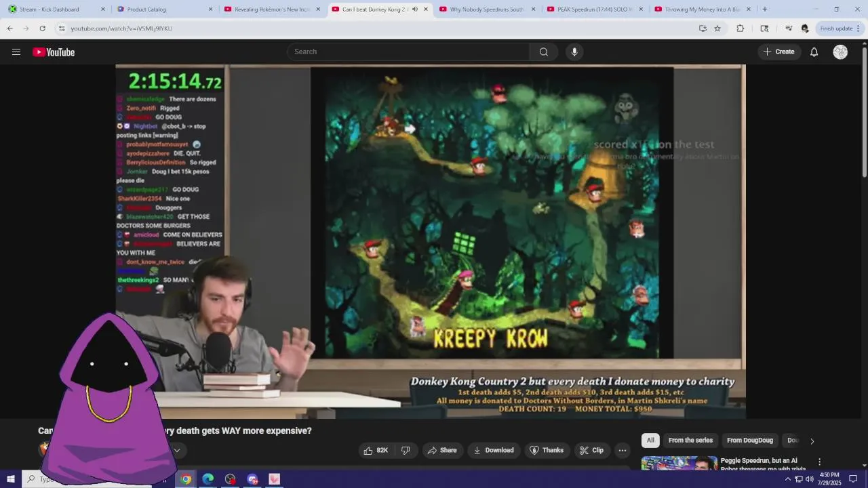Close the Stream - Kick Dashboard tab
Viewport: 868px width, 488px height.
pyautogui.click(x=103, y=9)
